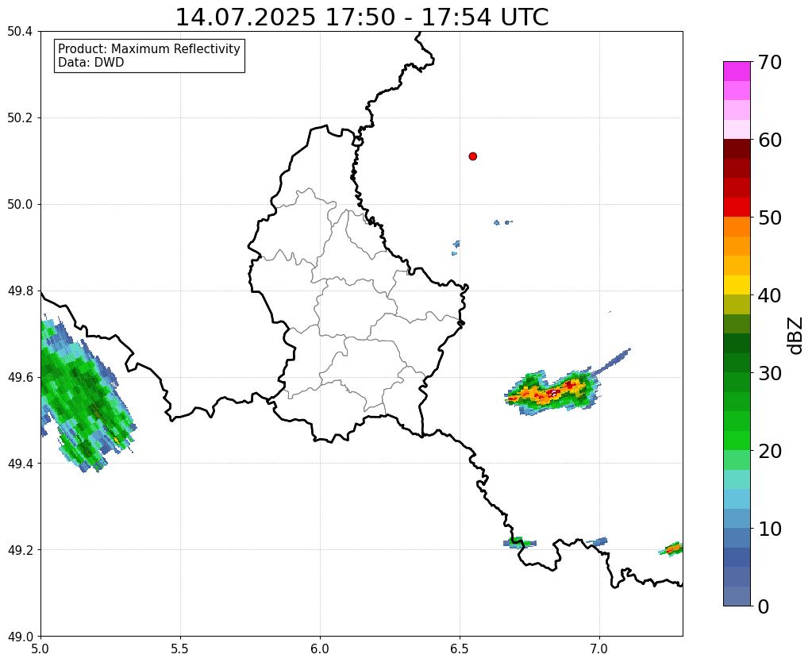Click the "Data: DWD" legend line

tap(91, 63)
